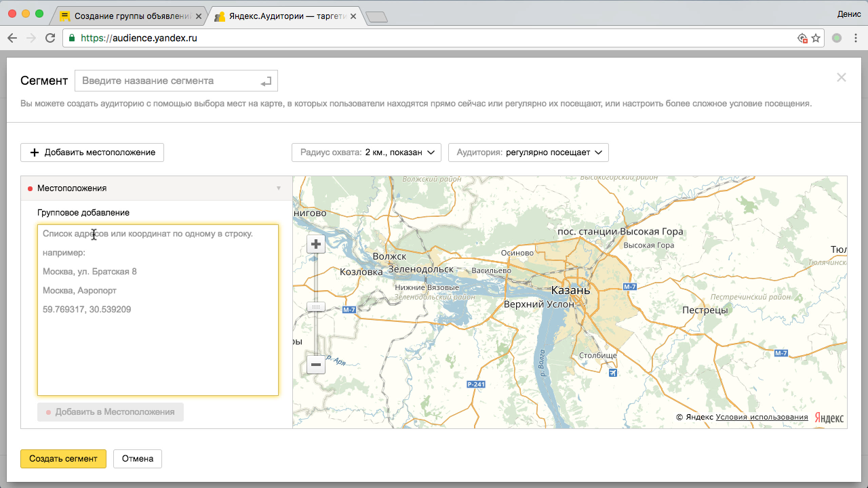Open the Аудитория dropdown
Viewport: 868px width, 488px height.
click(528, 152)
